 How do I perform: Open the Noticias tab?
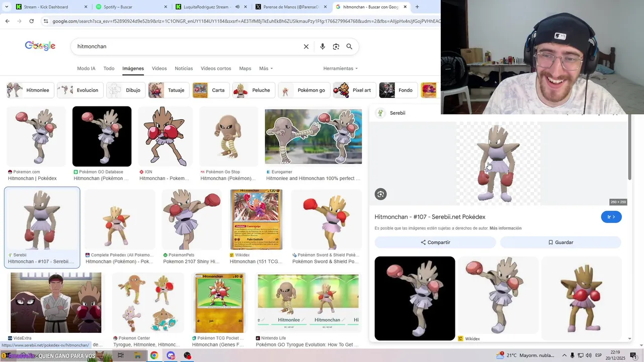(x=184, y=68)
